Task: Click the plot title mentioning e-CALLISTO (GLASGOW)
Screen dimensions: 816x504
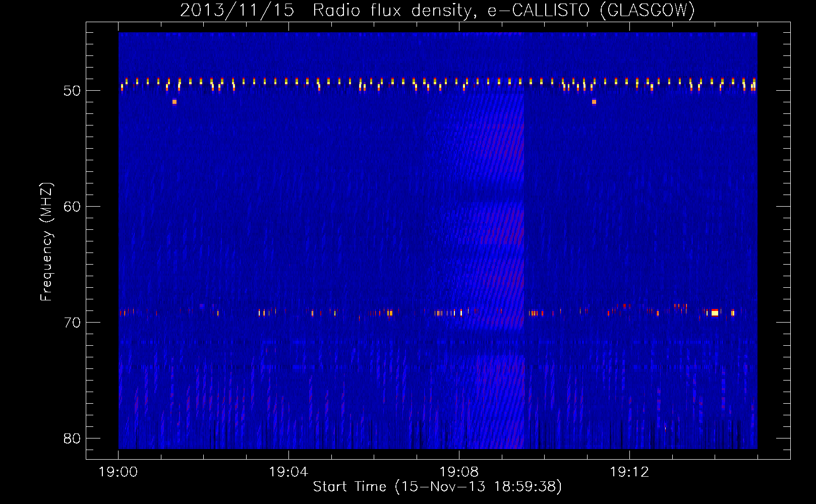Action: pos(437,10)
